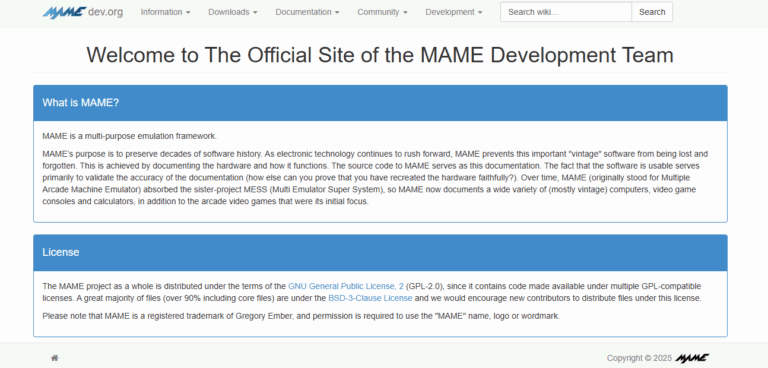Image resolution: width=768 pixels, height=368 pixels.
Task: Click the 'What is MAME?' panel heading
Action: [x=381, y=103]
